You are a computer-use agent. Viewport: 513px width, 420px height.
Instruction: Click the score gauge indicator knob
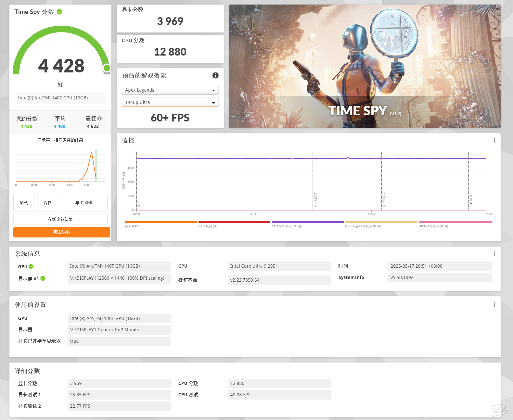click(x=107, y=68)
